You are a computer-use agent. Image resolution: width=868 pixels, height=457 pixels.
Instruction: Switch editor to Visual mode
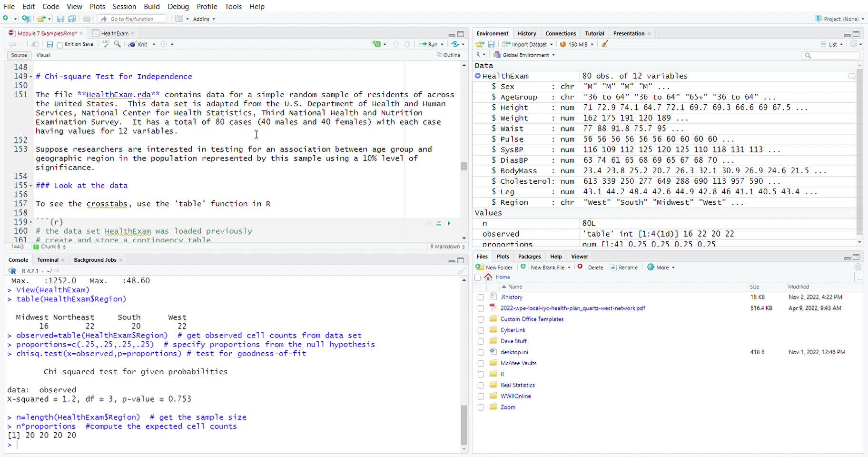click(x=43, y=55)
